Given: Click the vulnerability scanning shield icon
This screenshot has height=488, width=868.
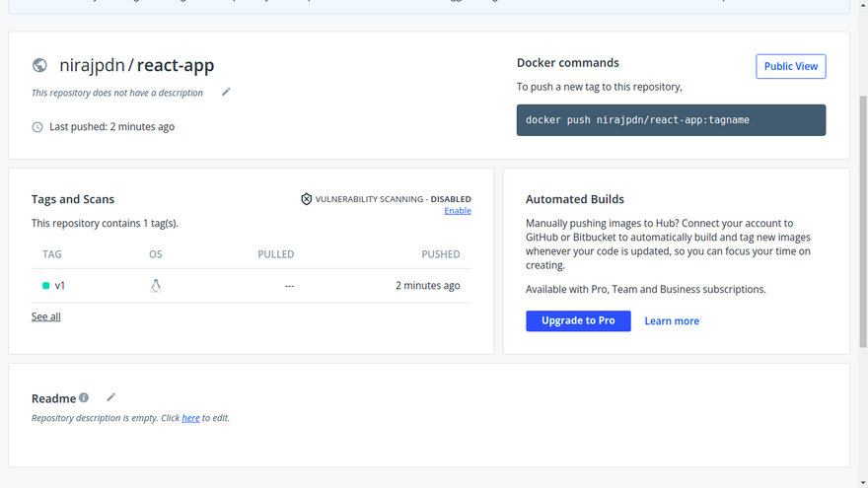Looking at the screenshot, I should pos(307,199).
